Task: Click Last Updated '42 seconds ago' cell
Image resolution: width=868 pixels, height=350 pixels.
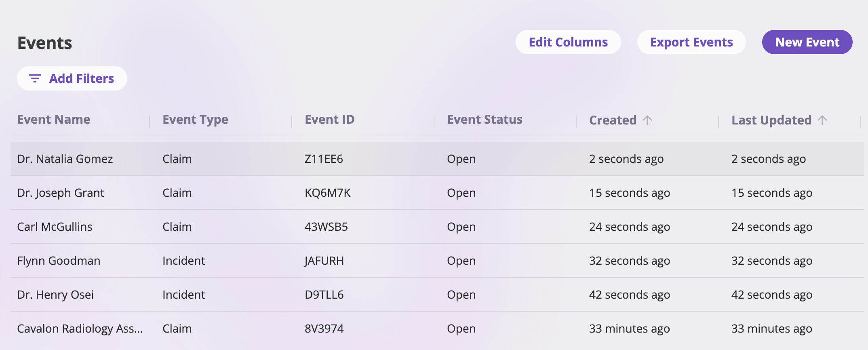Action: [772, 295]
